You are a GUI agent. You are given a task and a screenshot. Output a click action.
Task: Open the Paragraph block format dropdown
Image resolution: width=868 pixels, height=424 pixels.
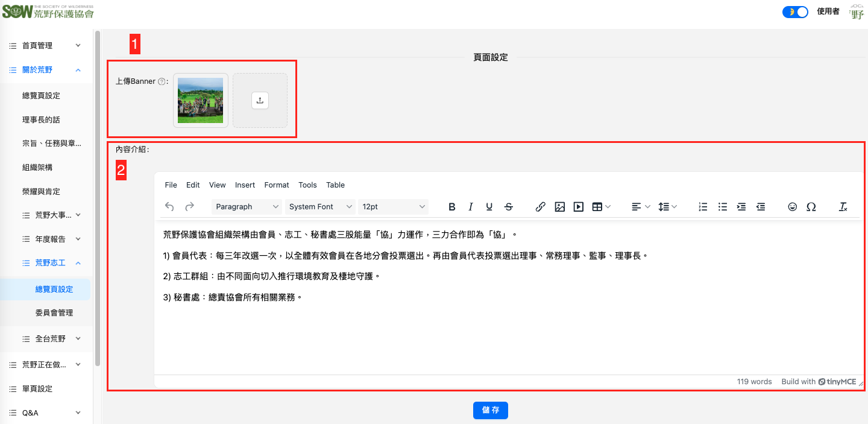pos(247,207)
